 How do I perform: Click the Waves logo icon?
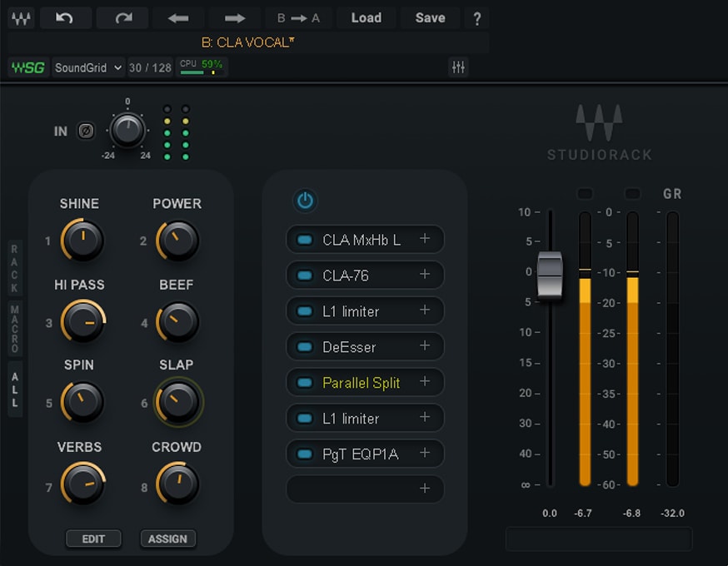[x=21, y=17]
